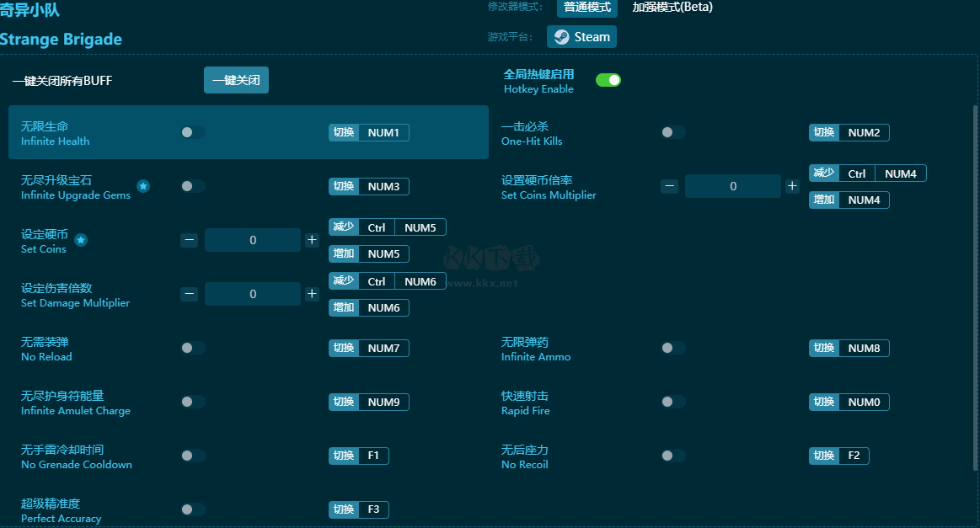Click the star icon beside Infinite Upgrade Gems
The height and width of the screenshot is (528, 980).
(143, 186)
